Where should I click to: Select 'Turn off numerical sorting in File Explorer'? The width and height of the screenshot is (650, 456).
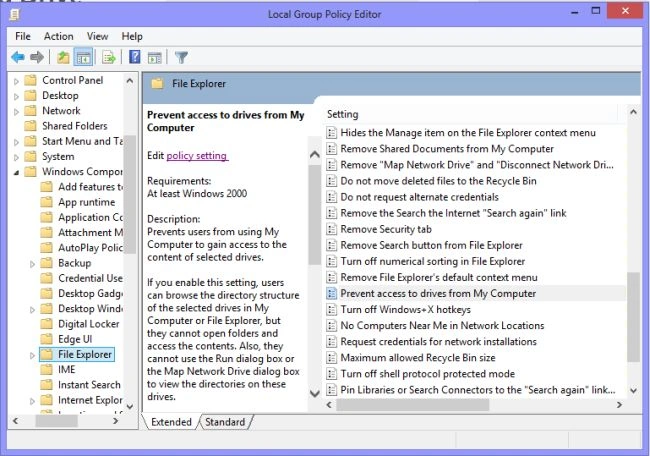coord(433,262)
